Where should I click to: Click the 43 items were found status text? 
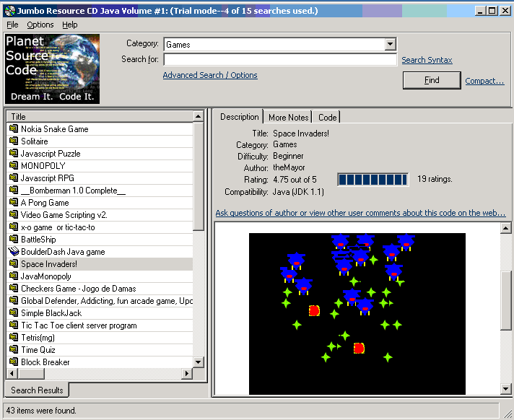tap(41, 411)
